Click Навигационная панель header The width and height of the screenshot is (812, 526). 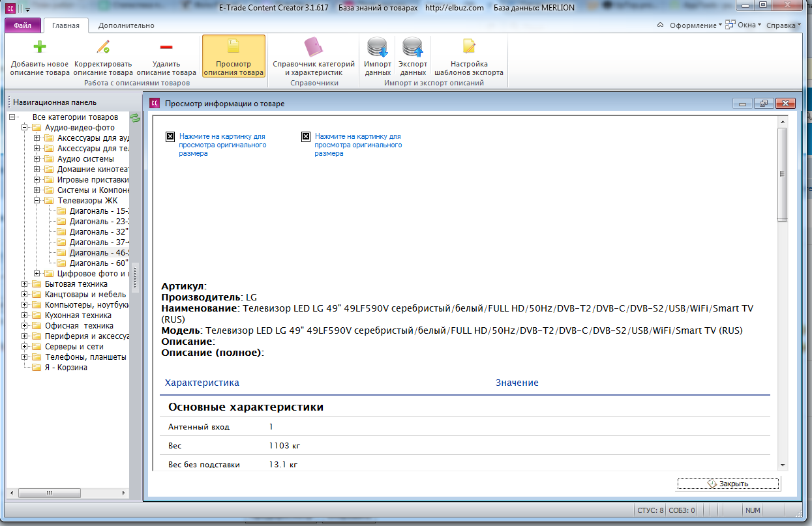tap(55, 102)
